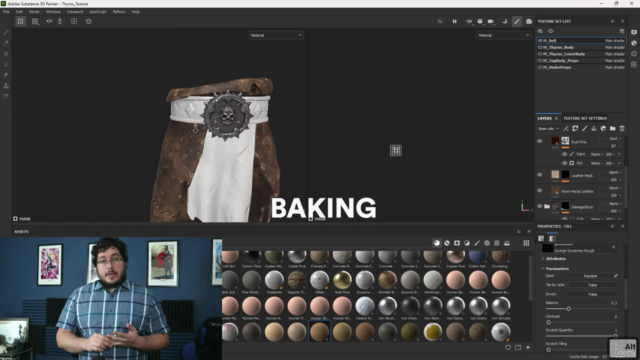Image resolution: width=640 pixels, height=360 pixels.
Task: Delete the layer with the trash icon
Action: point(622,129)
